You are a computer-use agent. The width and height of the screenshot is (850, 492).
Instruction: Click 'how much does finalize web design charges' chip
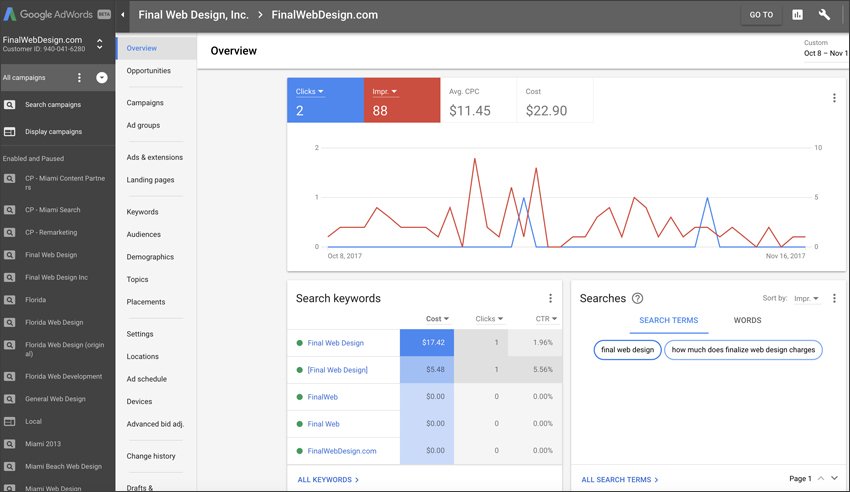743,349
